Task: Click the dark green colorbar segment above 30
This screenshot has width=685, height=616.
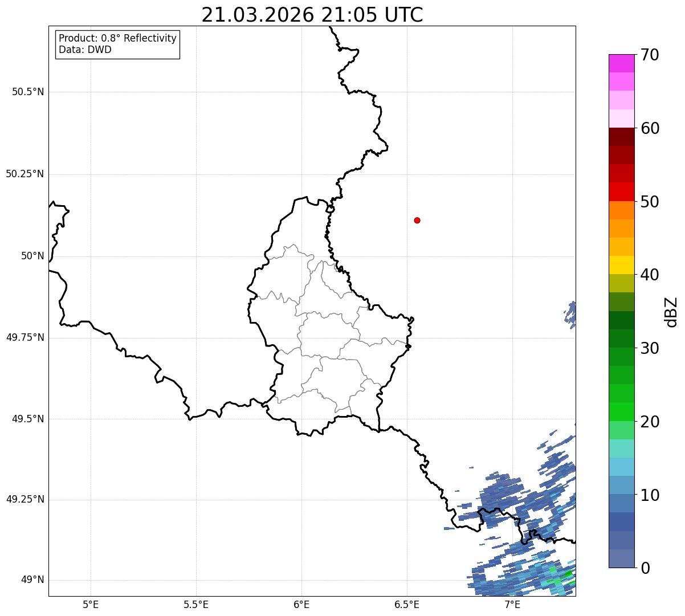Action: pos(621,338)
